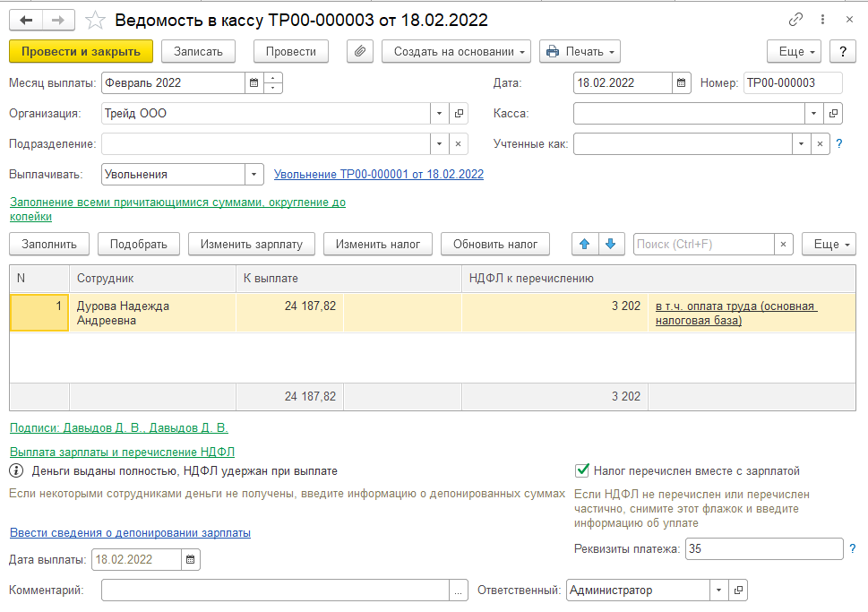Go forward with the right arrow button
868x612 pixels.
[x=58, y=21]
